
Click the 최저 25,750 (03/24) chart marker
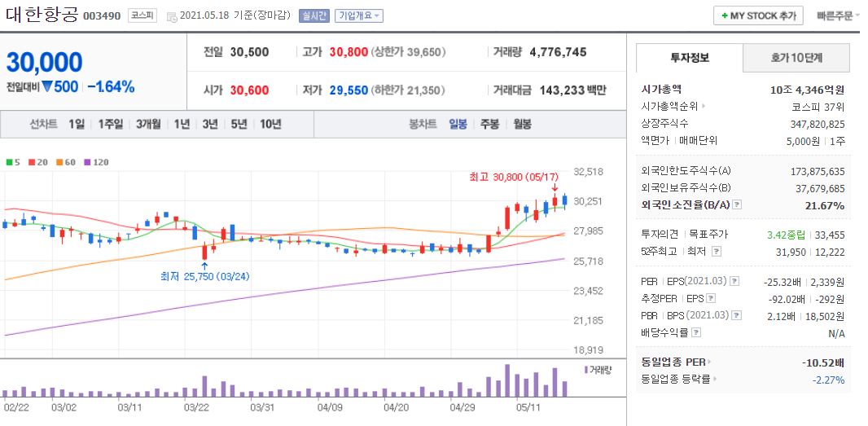point(205,276)
